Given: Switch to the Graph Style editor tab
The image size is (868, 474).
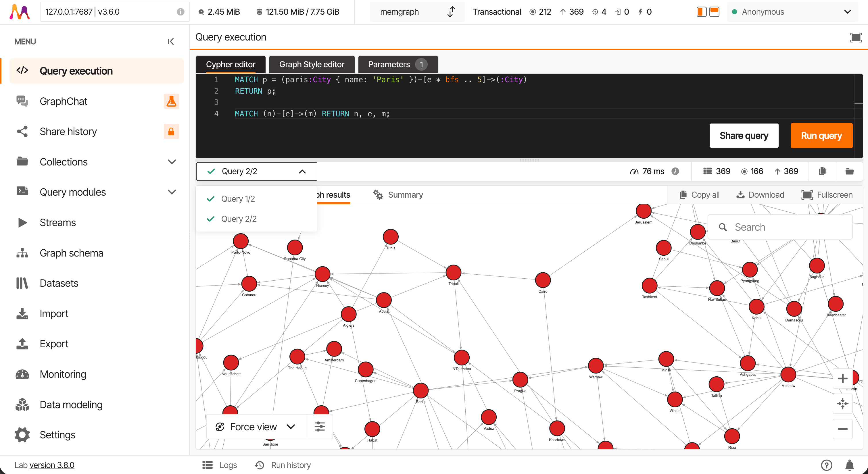Looking at the screenshot, I should pos(311,64).
